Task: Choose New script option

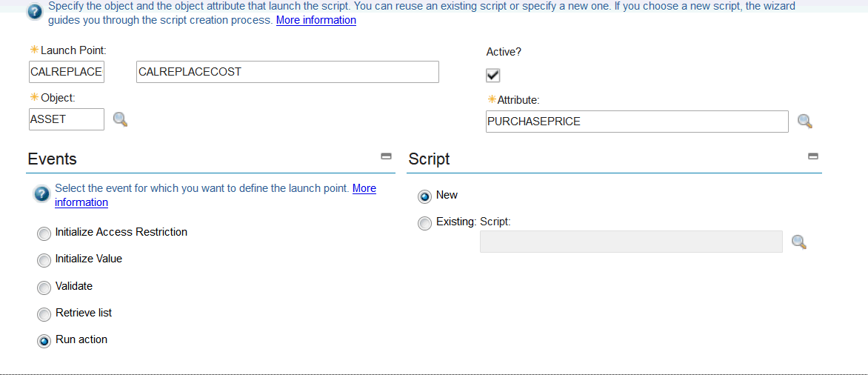Action: click(425, 196)
